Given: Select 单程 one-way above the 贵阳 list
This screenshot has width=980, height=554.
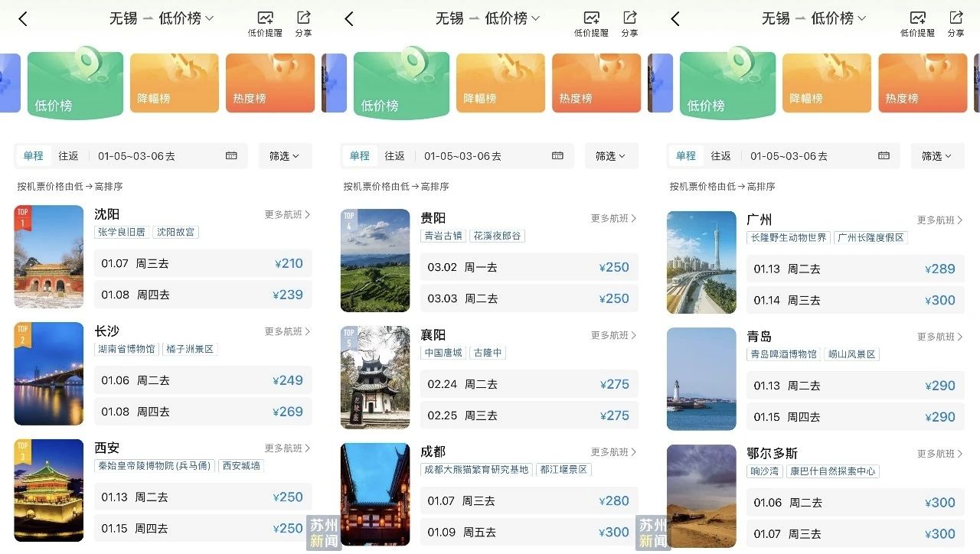Looking at the screenshot, I should pyautogui.click(x=360, y=156).
